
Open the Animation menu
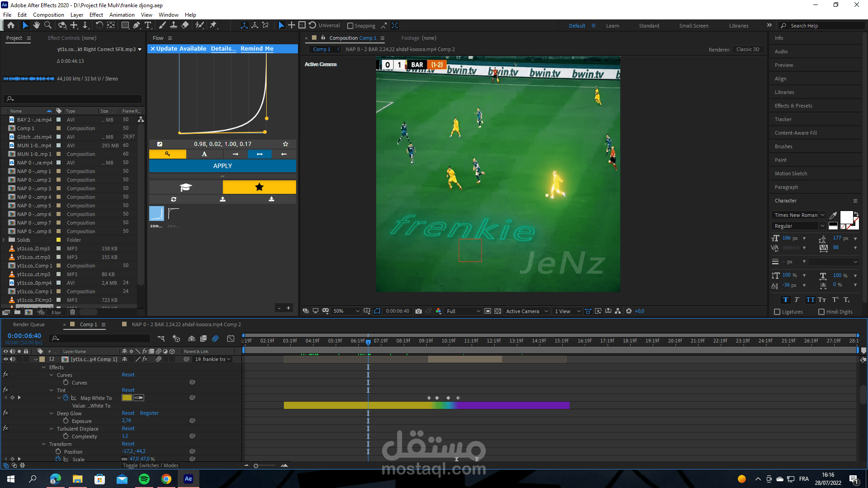[122, 15]
